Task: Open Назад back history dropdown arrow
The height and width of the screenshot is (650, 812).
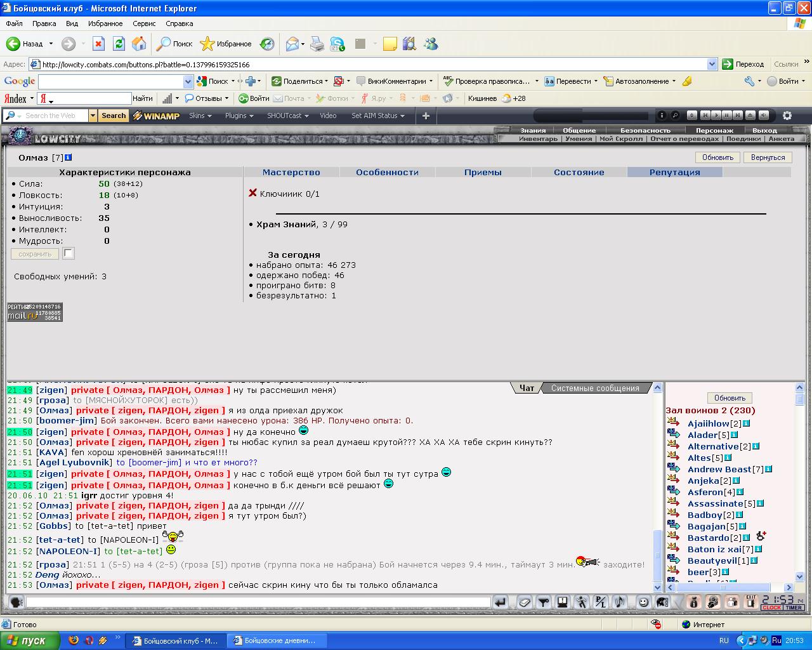Action: point(51,44)
